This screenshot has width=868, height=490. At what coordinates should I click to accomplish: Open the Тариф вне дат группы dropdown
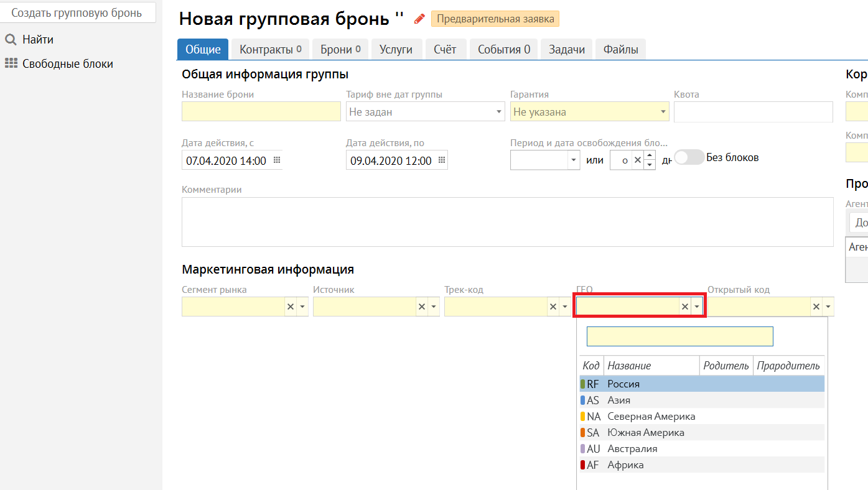(x=498, y=112)
